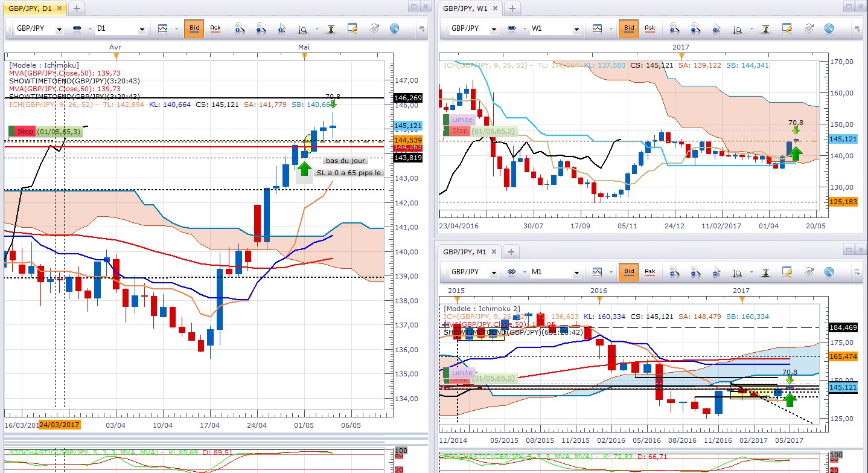Zoom out on the D1 chart
The width and height of the screenshot is (868, 473).
[261, 28]
